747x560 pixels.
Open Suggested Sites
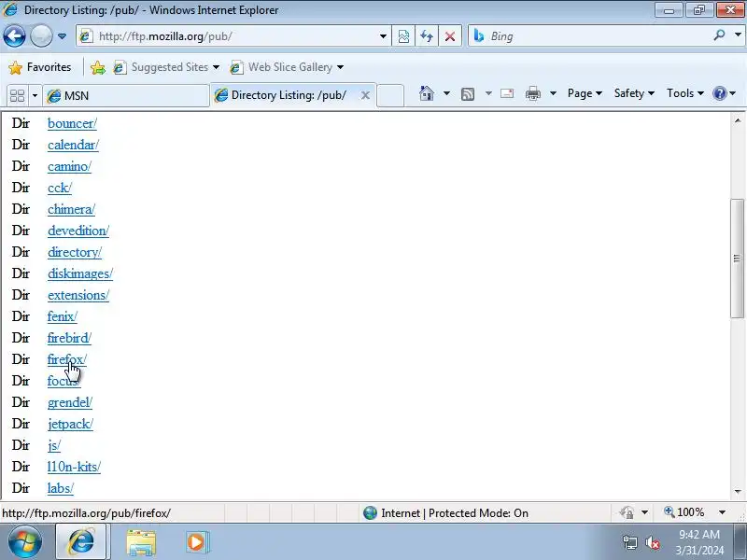coord(166,67)
